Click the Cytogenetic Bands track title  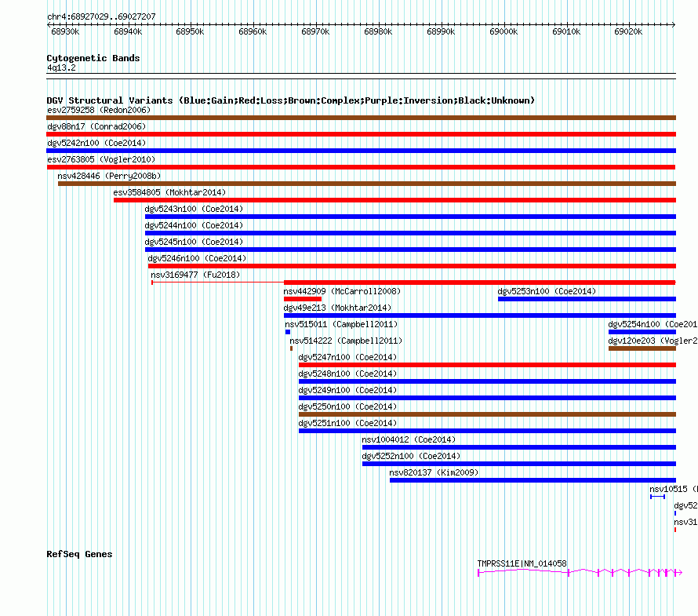click(93, 58)
